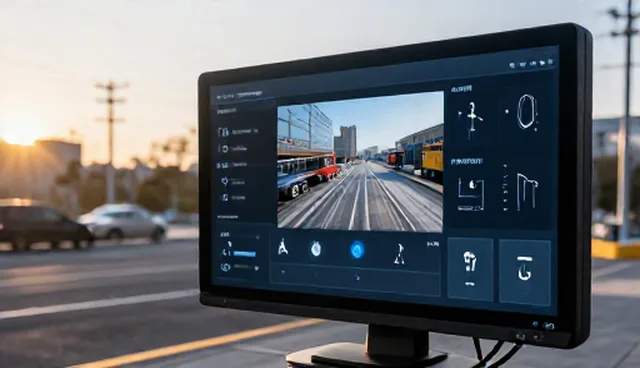Click the square frame icon in the right panel
Viewport: 640px width, 368px height.
pyautogui.click(x=471, y=195)
